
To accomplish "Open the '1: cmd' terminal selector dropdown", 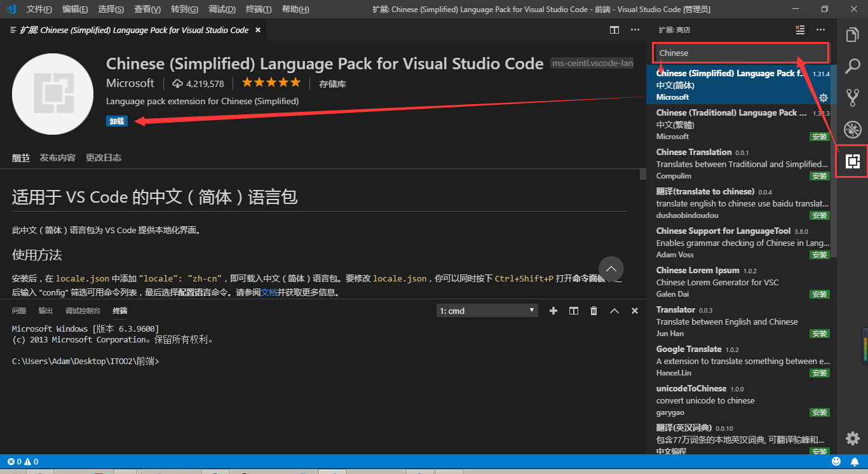I will pyautogui.click(x=487, y=311).
